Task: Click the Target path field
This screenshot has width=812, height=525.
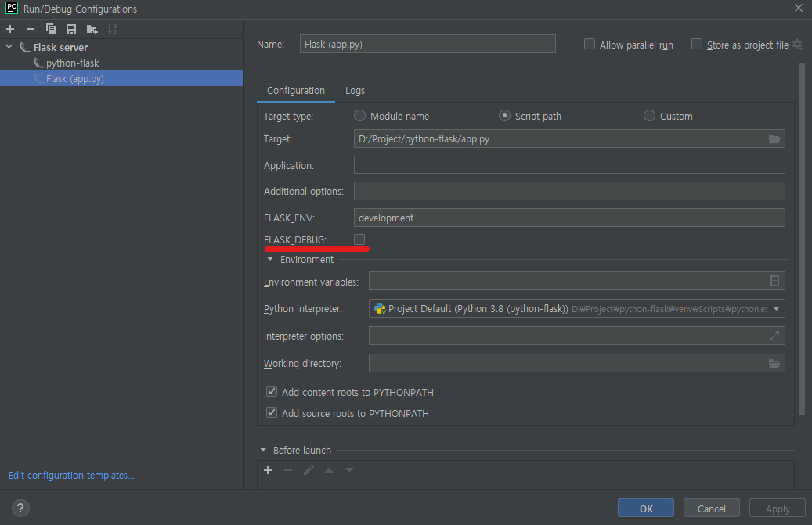Action: click(x=569, y=138)
